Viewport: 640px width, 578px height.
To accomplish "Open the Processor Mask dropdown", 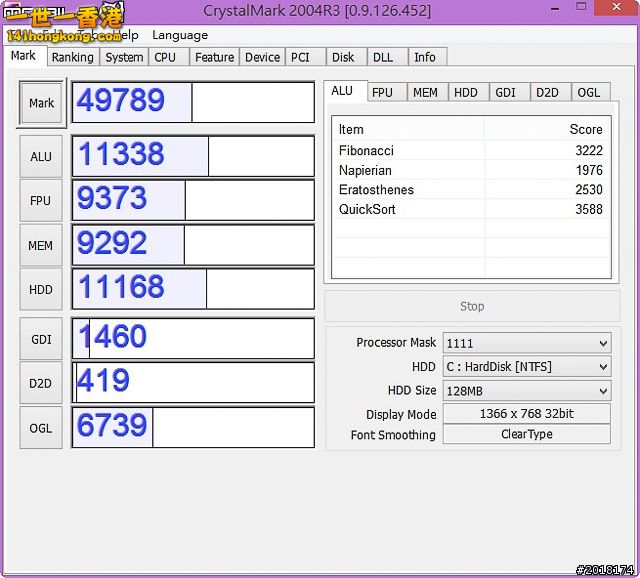I will pyautogui.click(x=526, y=343).
